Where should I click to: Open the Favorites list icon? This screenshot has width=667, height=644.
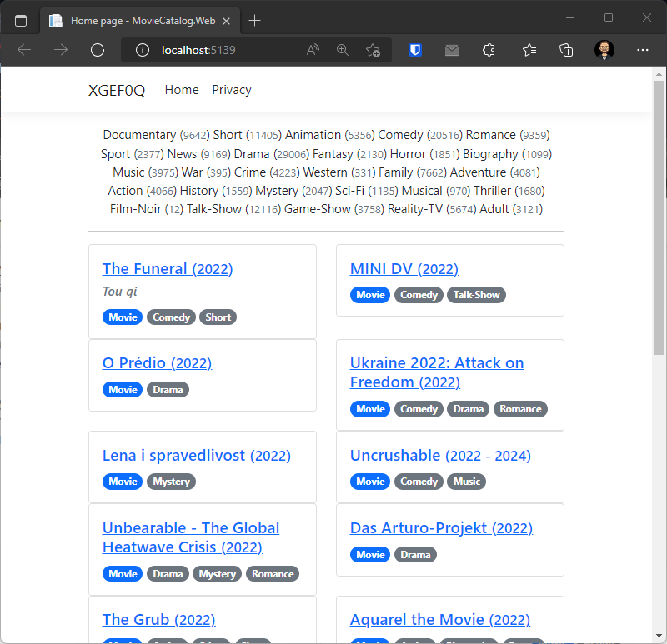529,50
